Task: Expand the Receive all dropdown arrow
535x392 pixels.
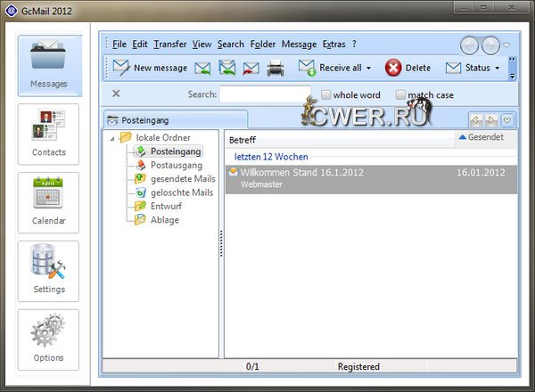Action: click(x=368, y=68)
